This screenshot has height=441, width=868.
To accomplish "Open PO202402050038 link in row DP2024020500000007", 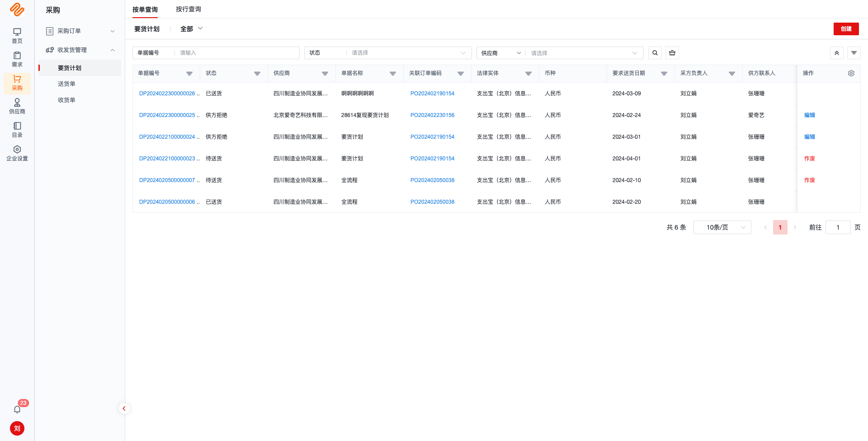I will pyautogui.click(x=432, y=180).
